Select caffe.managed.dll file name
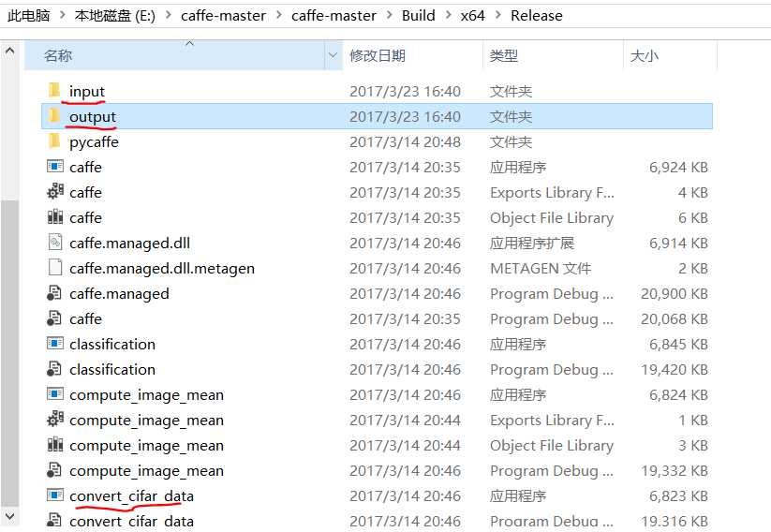The height and width of the screenshot is (532, 771). point(129,243)
